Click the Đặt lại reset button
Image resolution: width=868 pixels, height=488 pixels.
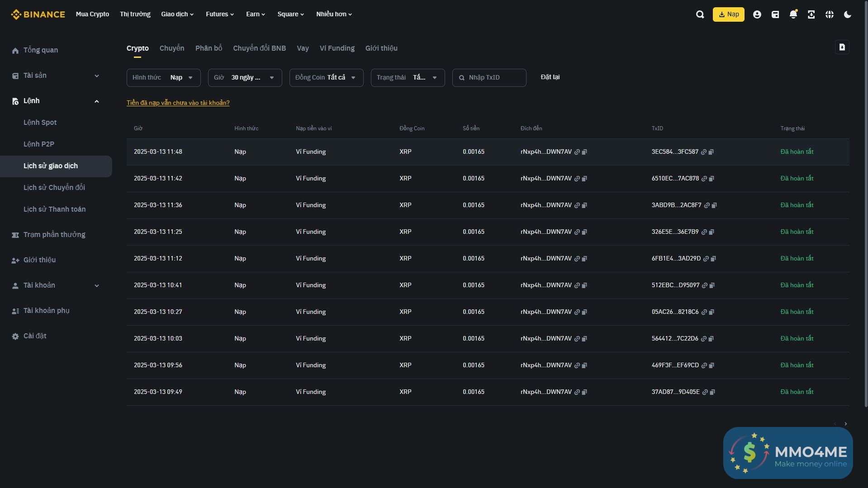pyautogui.click(x=550, y=77)
